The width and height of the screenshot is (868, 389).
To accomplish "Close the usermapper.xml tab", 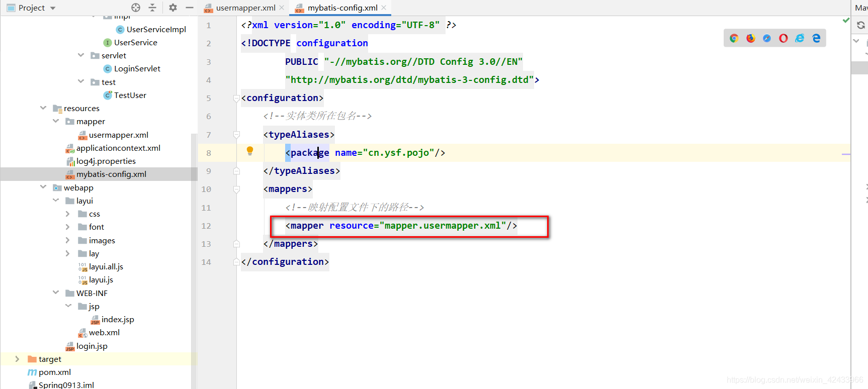I will coord(282,8).
